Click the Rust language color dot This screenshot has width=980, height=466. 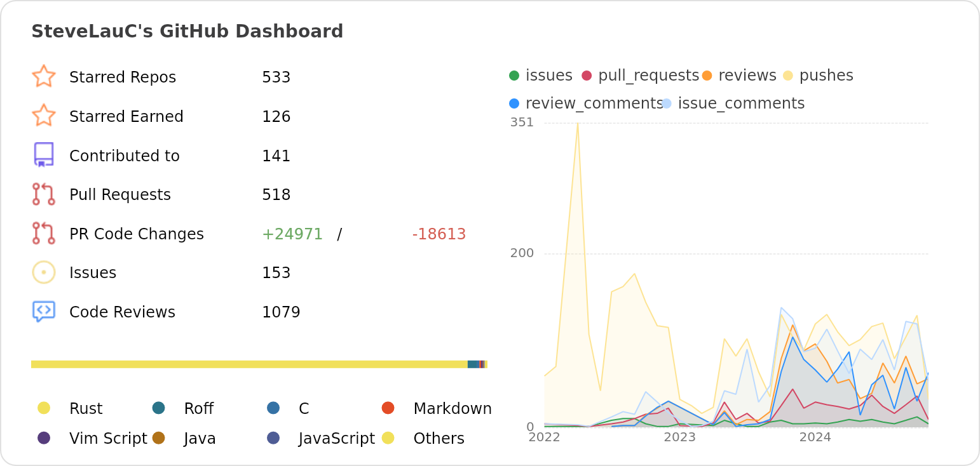pyautogui.click(x=44, y=408)
